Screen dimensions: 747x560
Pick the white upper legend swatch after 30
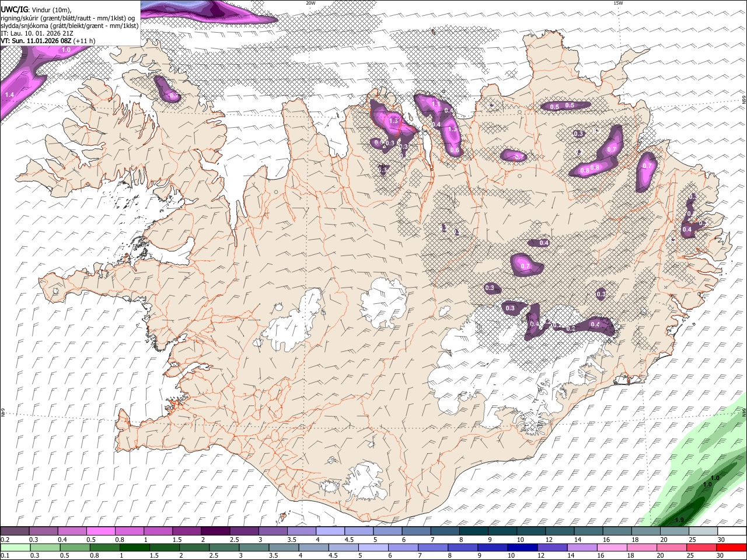click(731, 531)
